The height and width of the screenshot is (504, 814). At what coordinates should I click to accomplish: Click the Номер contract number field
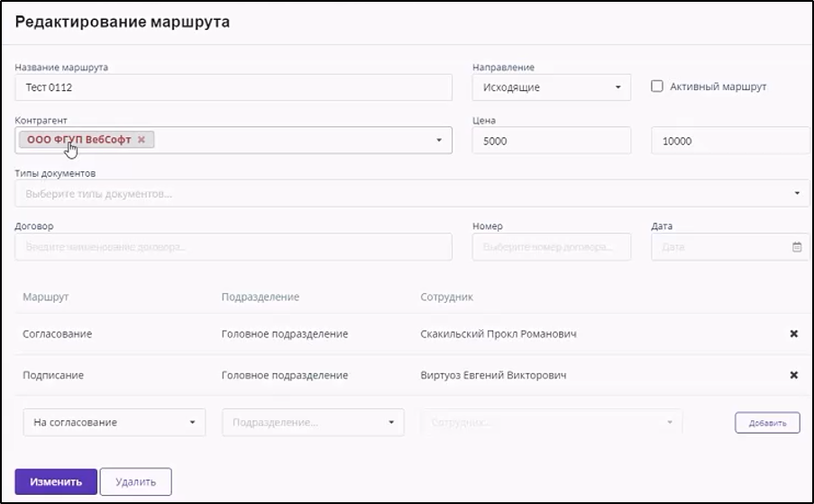click(551, 247)
